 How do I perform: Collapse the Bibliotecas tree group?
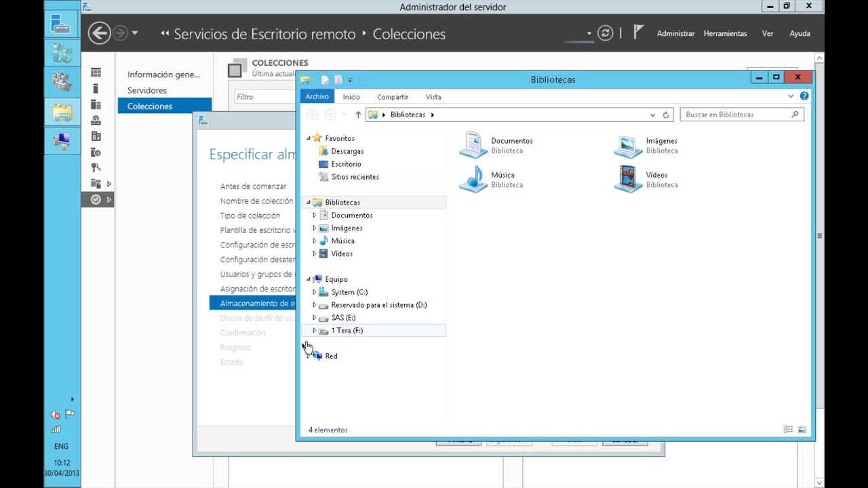(308, 203)
